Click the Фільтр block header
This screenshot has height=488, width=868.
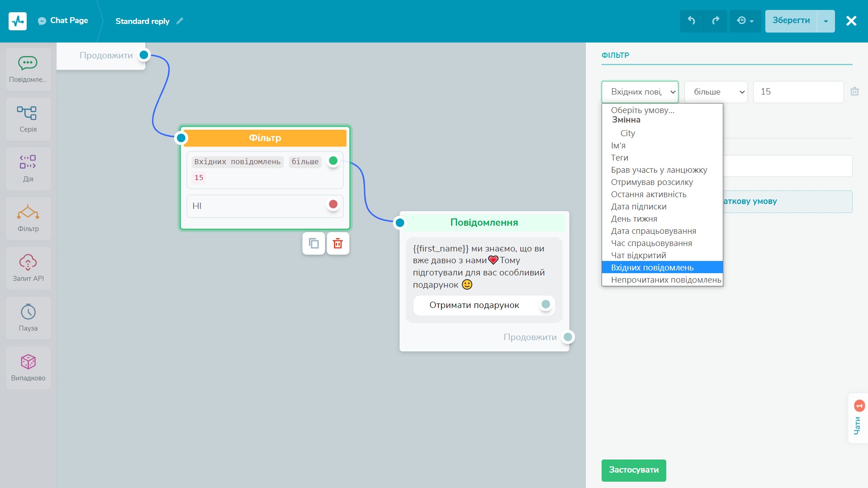tap(265, 138)
